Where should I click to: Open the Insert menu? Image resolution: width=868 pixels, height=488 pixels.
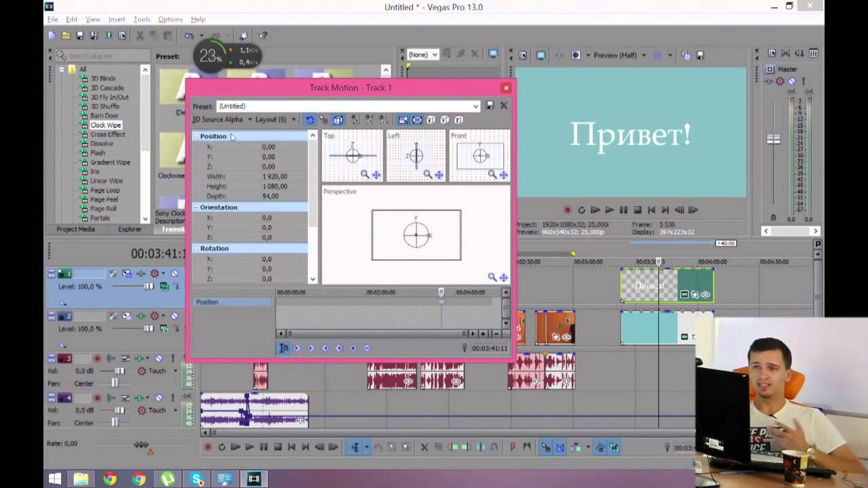click(x=117, y=20)
